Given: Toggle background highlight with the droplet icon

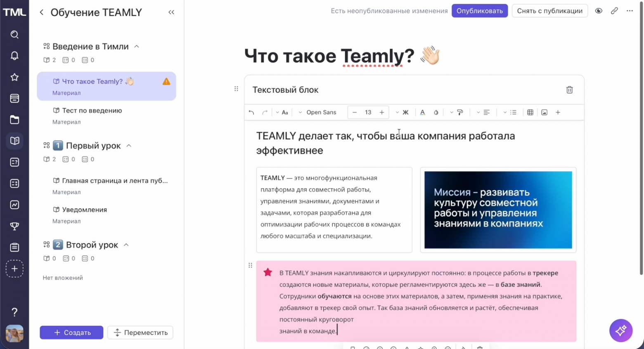Looking at the screenshot, I should pos(436,112).
